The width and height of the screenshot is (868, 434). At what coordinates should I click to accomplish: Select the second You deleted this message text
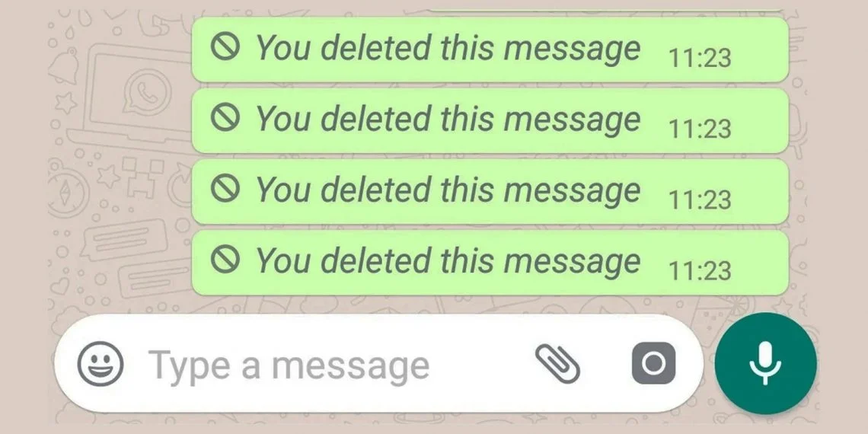click(x=448, y=119)
